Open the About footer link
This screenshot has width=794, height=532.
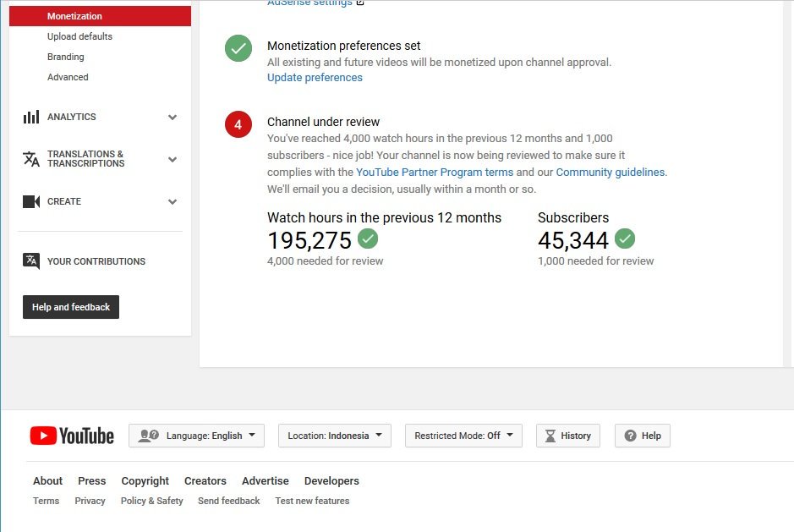47,480
